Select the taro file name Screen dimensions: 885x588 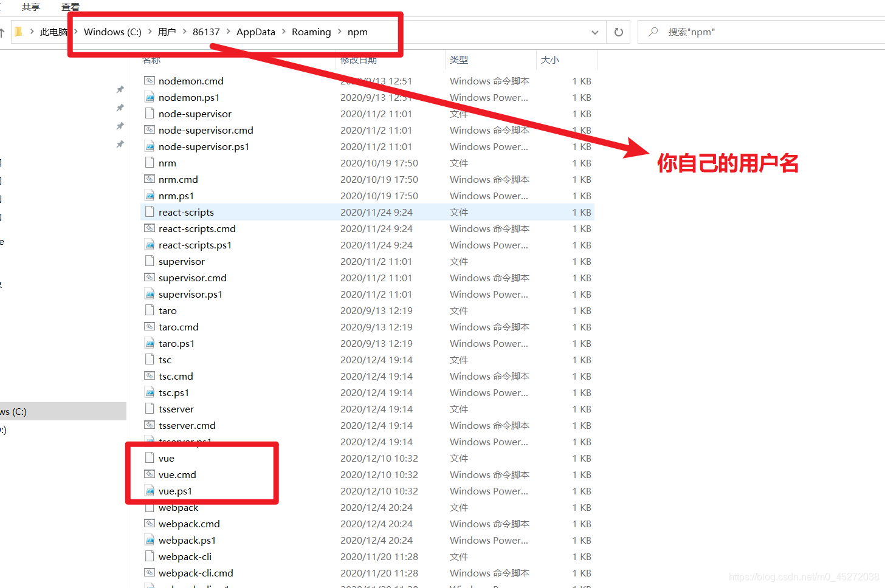[x=168, y=310]
